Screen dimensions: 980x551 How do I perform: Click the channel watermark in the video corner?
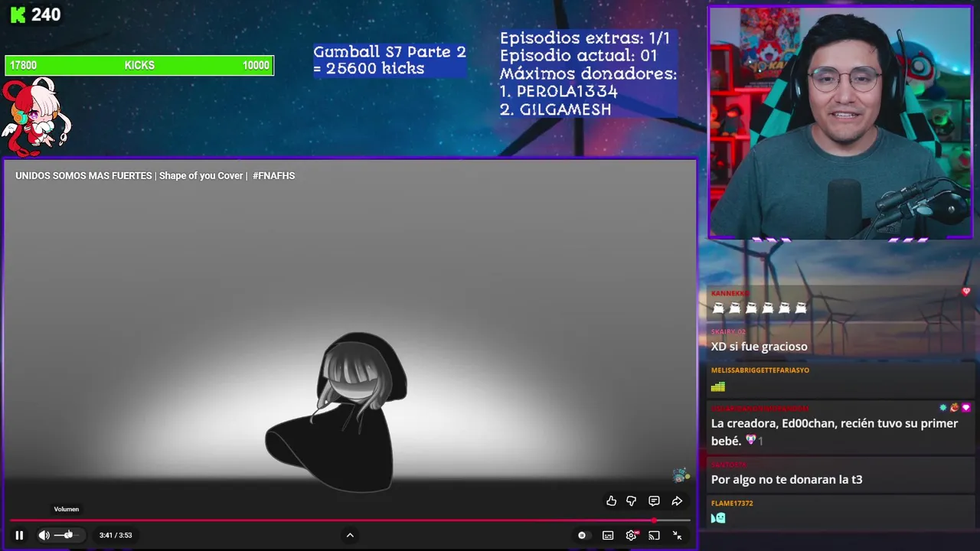click(x=681, y=475)
